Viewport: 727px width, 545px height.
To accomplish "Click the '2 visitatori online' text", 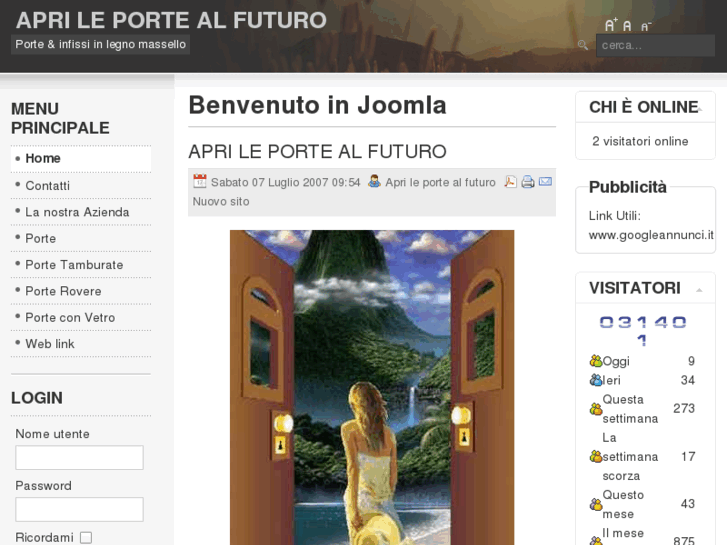I will pos(640,141).
